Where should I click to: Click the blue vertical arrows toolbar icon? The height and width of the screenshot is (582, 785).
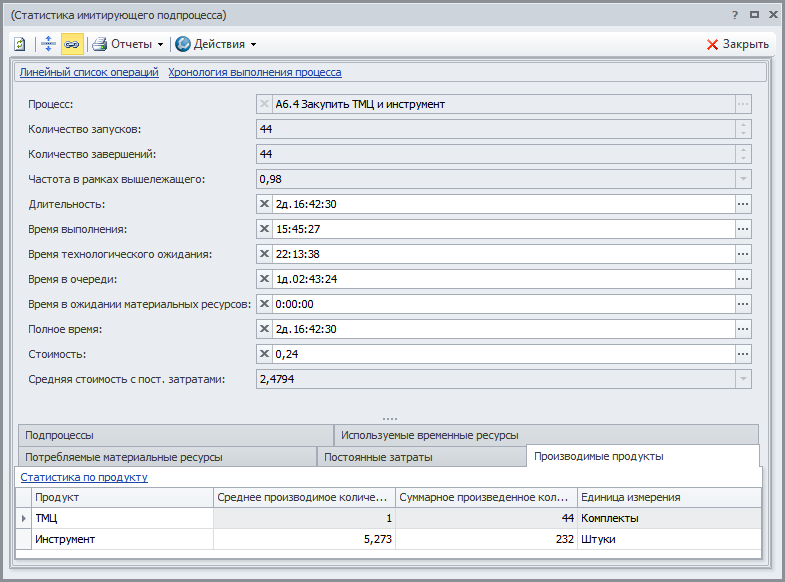point(48,44)
